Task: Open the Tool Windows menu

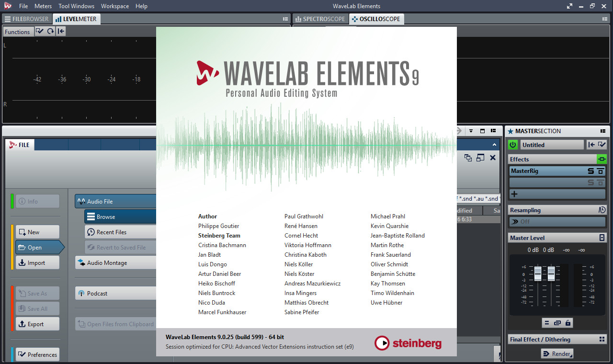Action: click(x=77, y=6)
